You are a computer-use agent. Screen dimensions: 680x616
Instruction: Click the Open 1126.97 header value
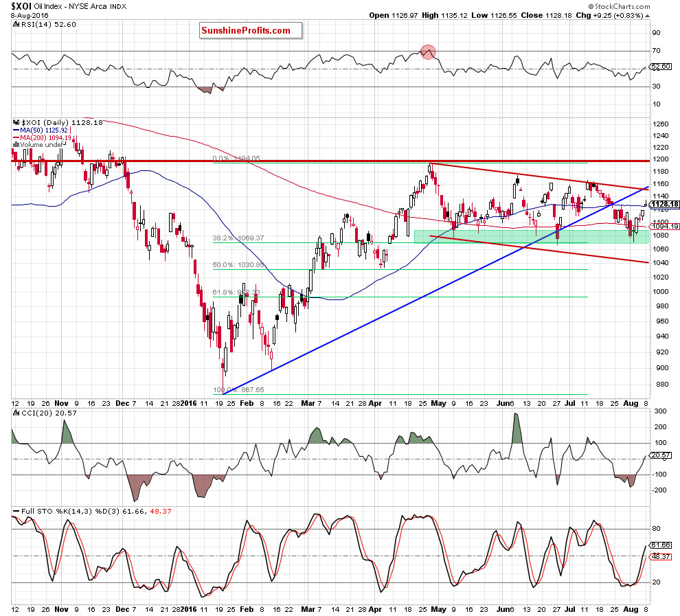tap(394, 16)
